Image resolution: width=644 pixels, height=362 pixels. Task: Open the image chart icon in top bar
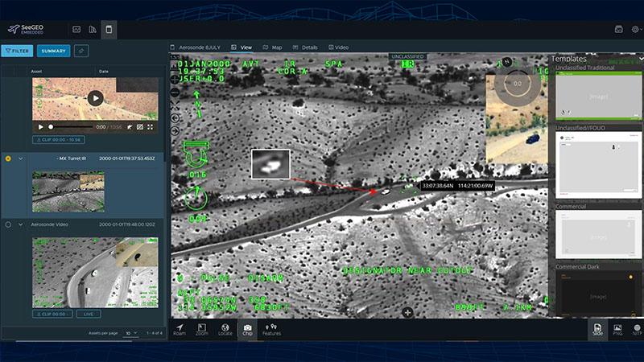click(x=76, y=30)
